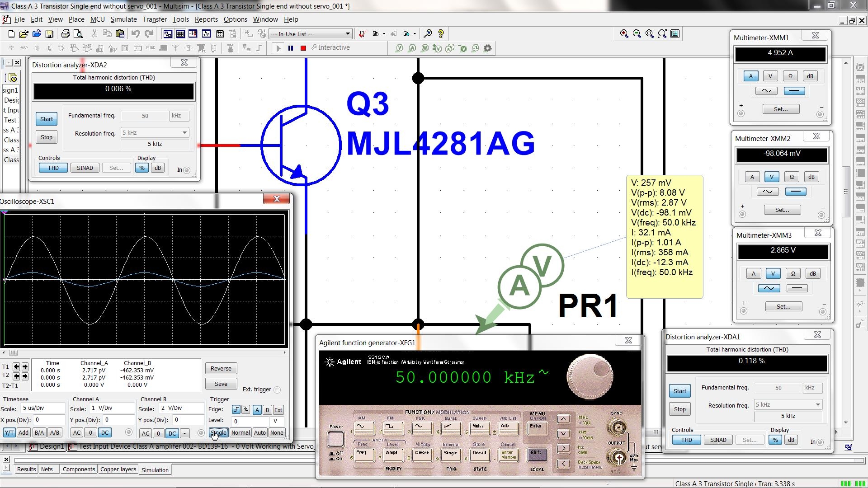
Task: Open the Simulate menu
Action: coord(123,19)
